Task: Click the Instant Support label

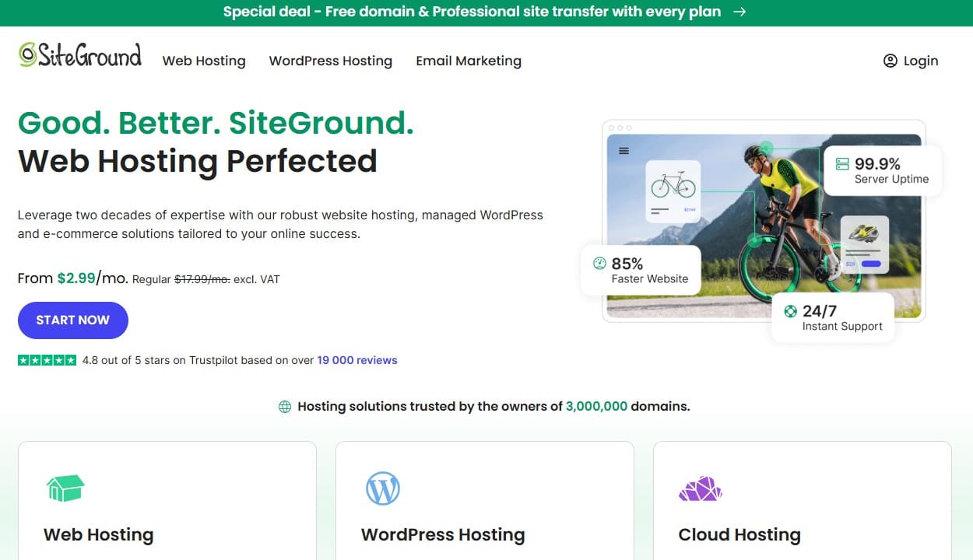Action: pos(842,327)
